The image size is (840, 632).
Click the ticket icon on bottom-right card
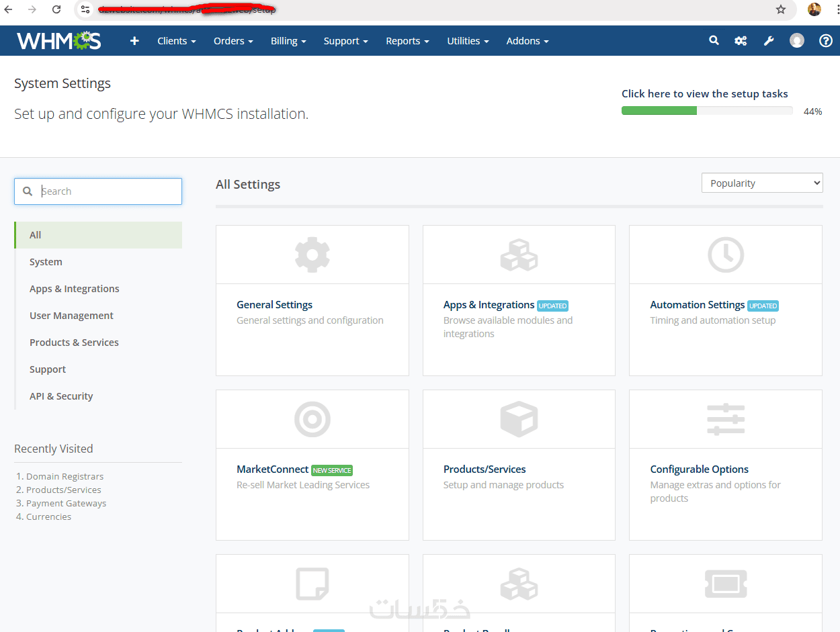[726, 584]
